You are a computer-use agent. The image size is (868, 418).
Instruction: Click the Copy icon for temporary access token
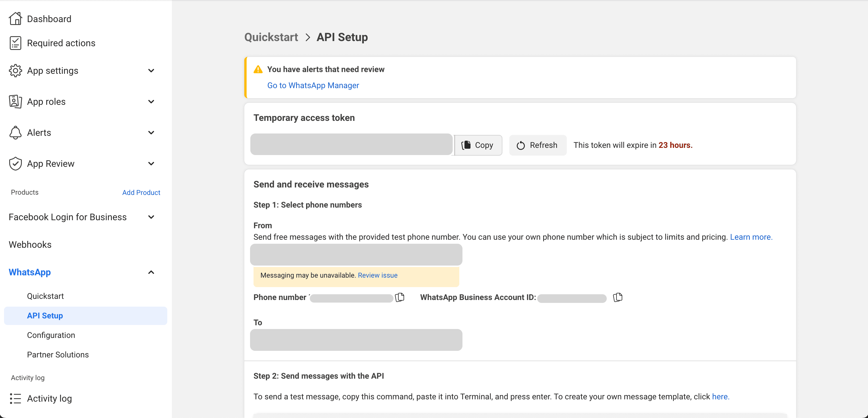point(477,144)
